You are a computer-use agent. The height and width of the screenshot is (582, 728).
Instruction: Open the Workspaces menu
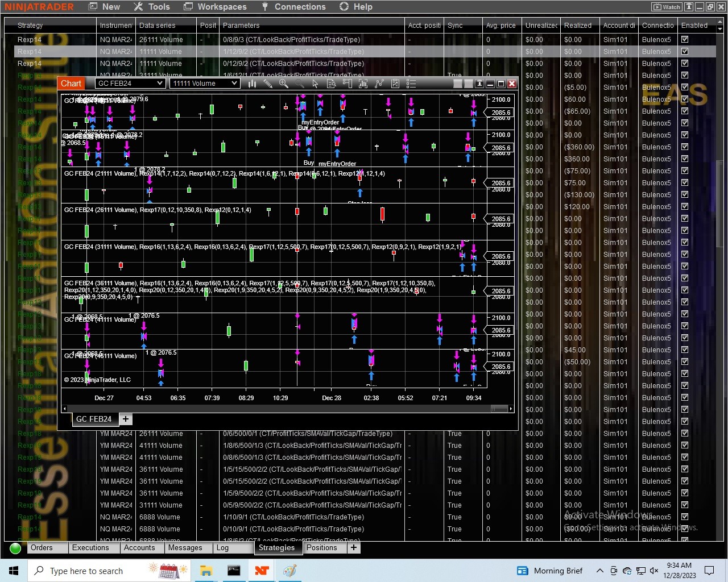pos(215,7)
